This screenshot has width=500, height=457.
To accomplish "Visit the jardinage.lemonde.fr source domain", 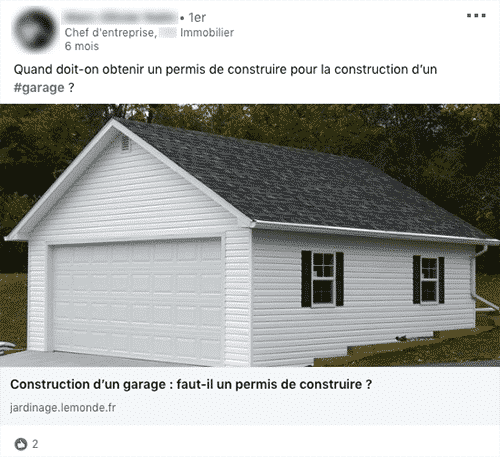I will [x=63, y=407].
